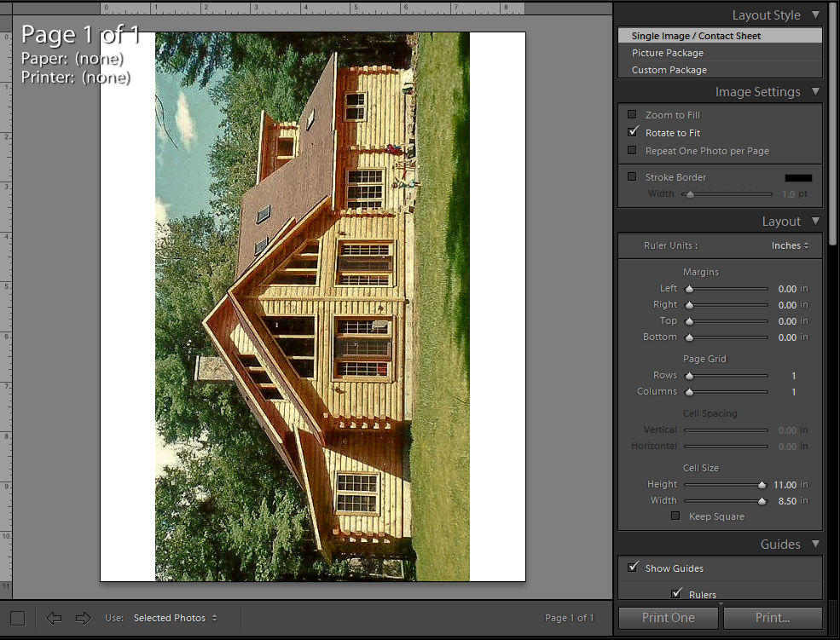Enable the Stroke Border option
Screen dimensions: 840x640
(x=632, y=177)
